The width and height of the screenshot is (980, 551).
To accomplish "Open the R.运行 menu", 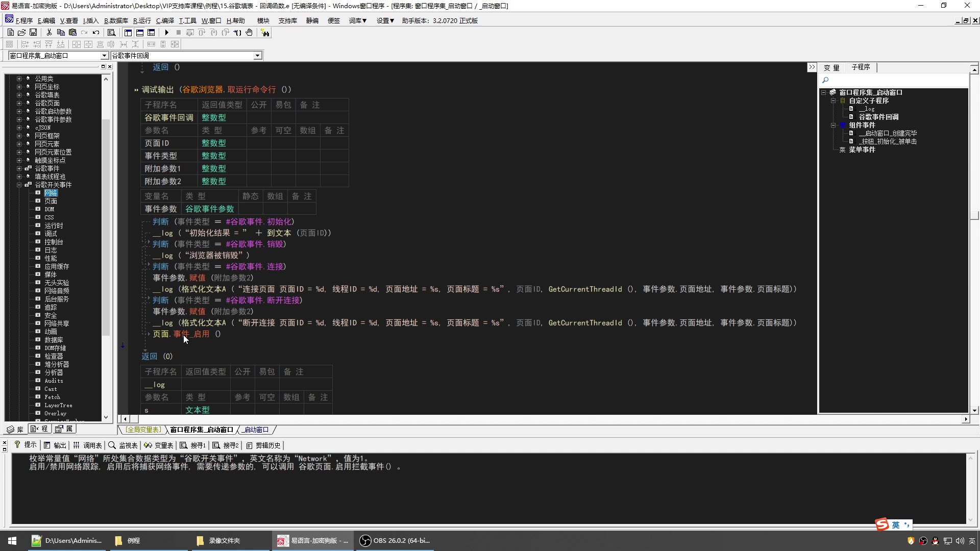I will (x=142, y=21).
